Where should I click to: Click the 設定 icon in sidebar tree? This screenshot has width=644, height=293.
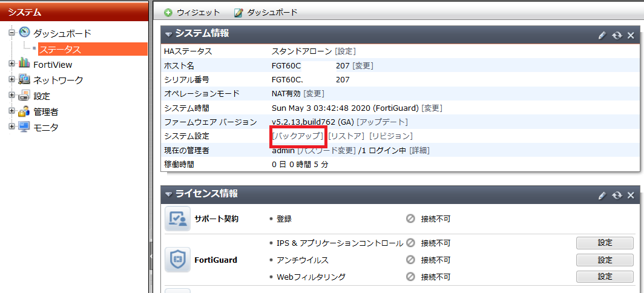[x=24, y=95]
